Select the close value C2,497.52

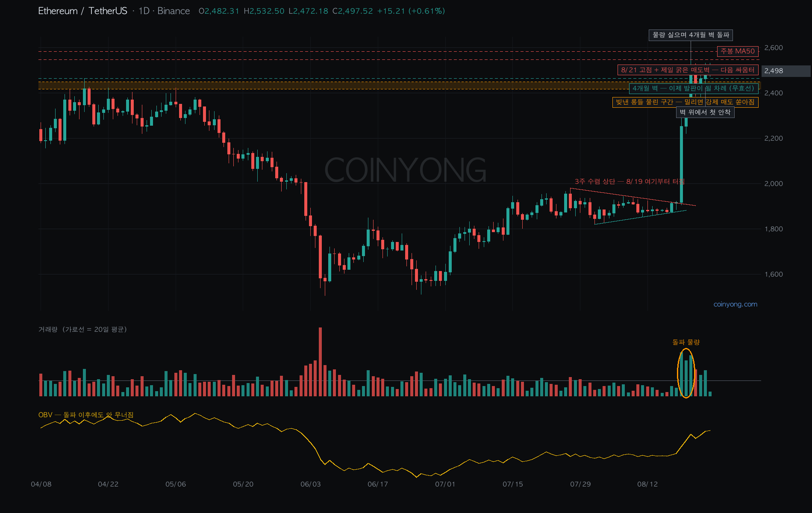(353, 11)
